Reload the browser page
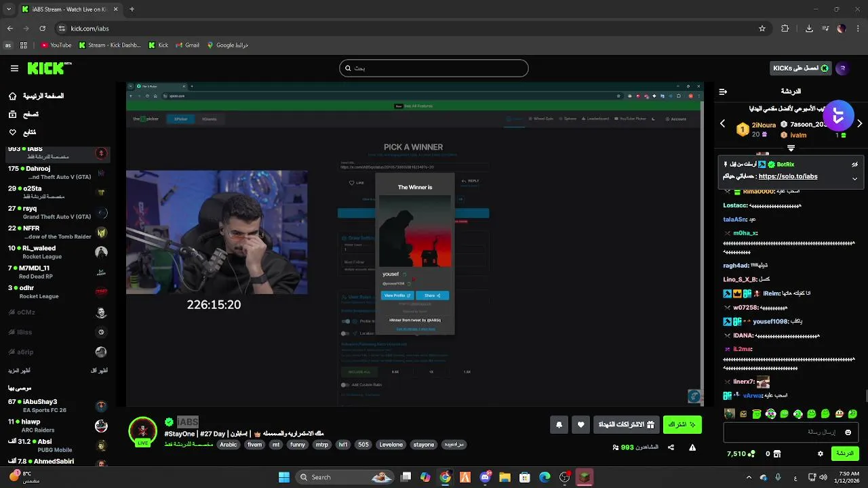The height and width of the screenshot is (488, 868). point(42,28)
